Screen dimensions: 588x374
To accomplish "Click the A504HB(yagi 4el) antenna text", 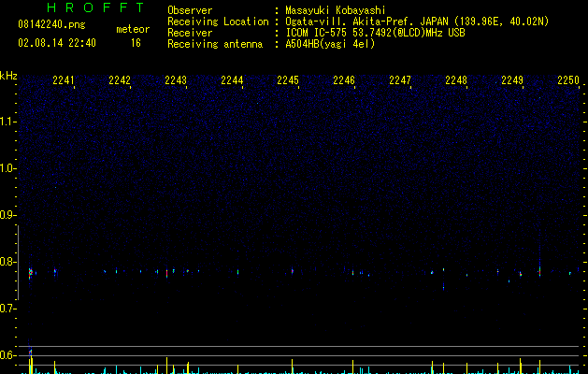I will point(330,44).
